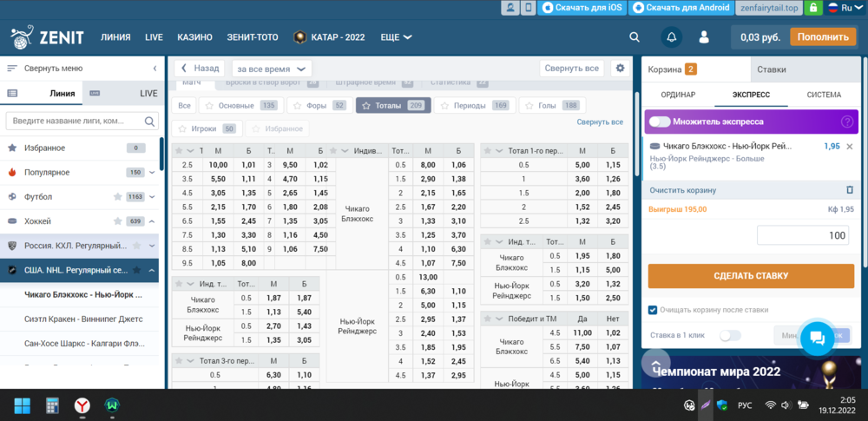Viewport: 868px width, 421px height.
Task: Click the mobile version phone icon
Action: tap(529, 8)
